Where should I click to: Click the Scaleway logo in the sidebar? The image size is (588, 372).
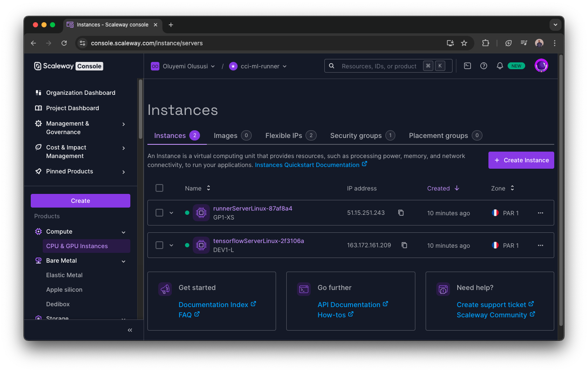(x=38, y=66)
